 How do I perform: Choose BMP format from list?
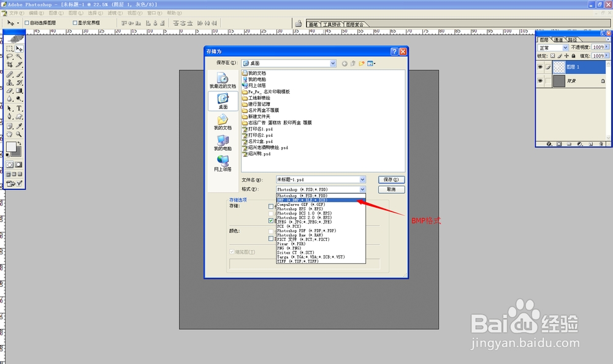click(321, 200)
